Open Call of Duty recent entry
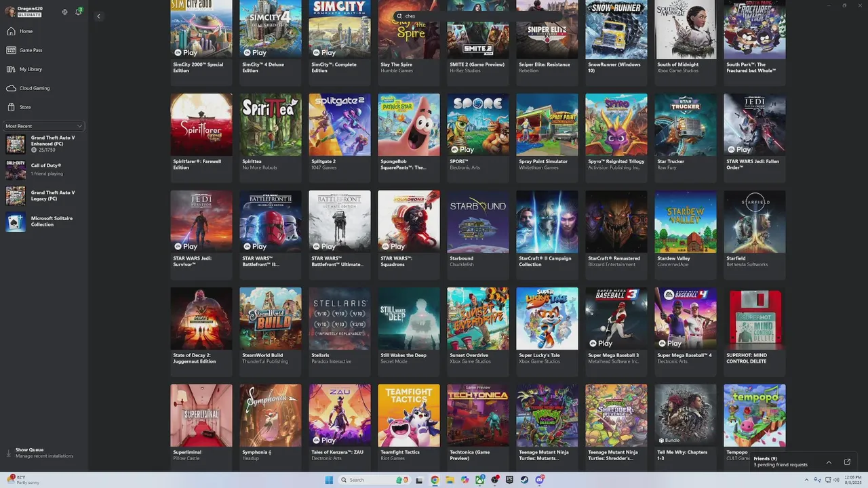The width and height of the screenshot is (868, 488). tap(44, 169)
